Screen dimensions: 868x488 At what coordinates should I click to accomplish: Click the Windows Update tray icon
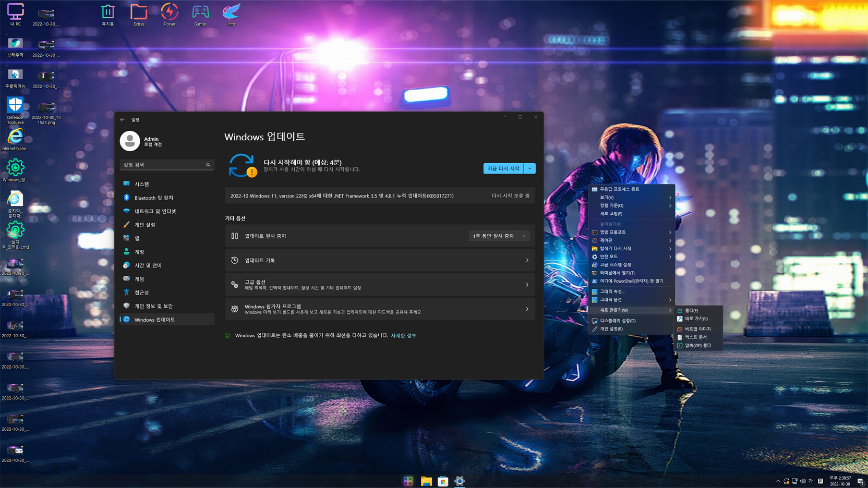coord(786,481)
